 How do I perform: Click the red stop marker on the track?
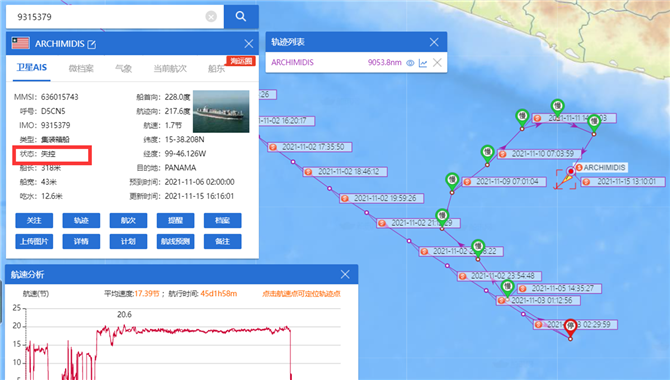(570, 327)
